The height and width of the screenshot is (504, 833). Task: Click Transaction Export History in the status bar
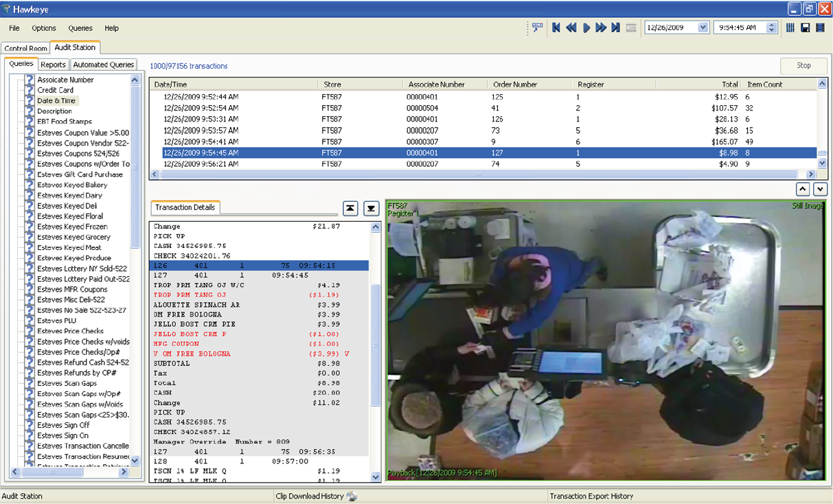(x=591, y=496)
